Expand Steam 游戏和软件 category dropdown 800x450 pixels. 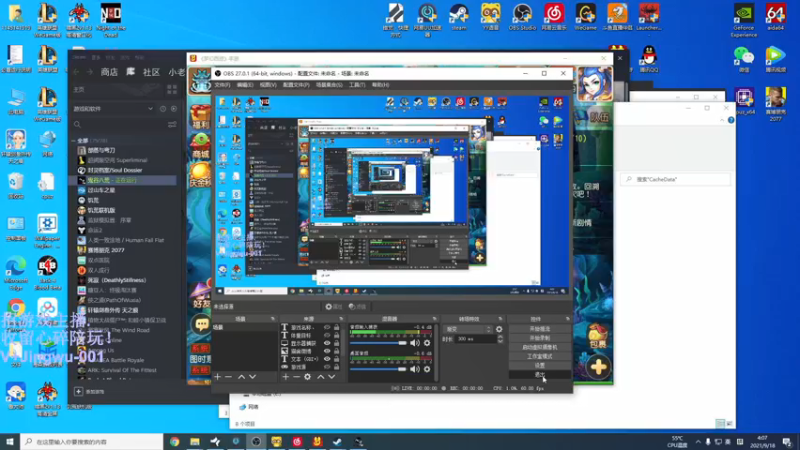click(150, 109)
